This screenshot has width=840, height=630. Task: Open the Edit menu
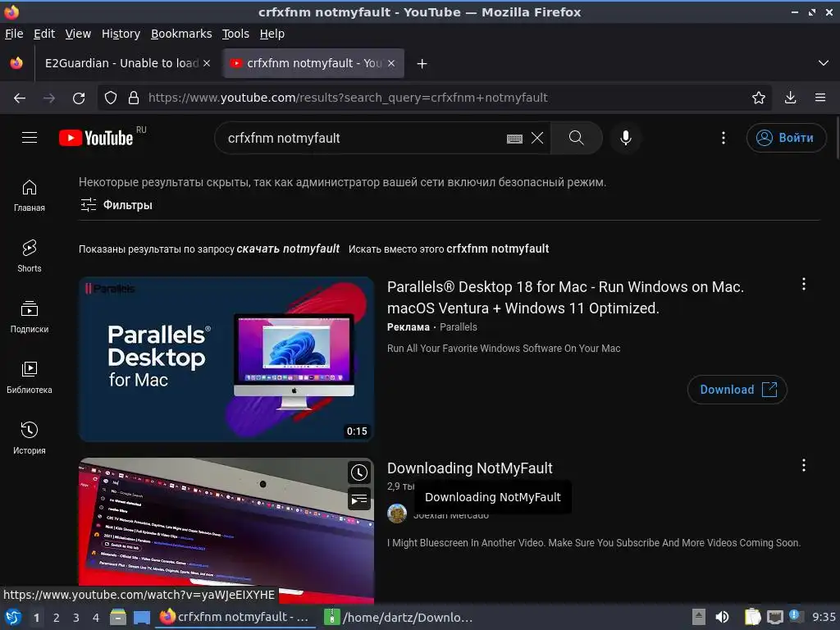[x=44, y=34]
